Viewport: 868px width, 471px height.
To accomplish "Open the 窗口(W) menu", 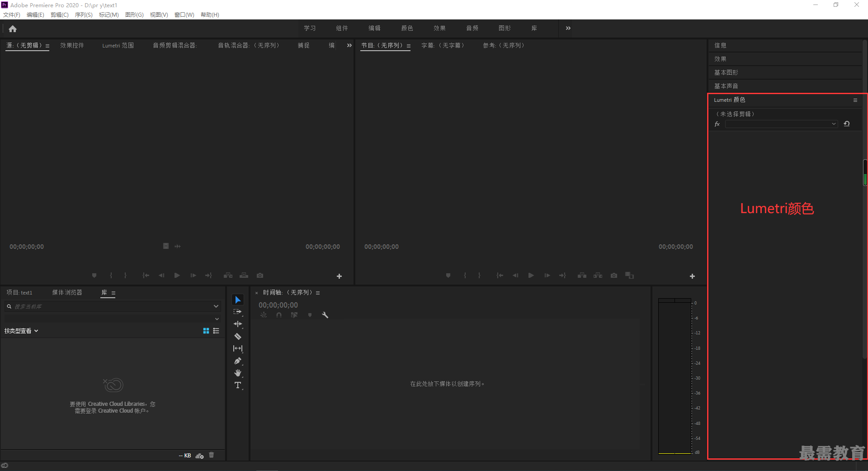I will (x=184, y=14).
